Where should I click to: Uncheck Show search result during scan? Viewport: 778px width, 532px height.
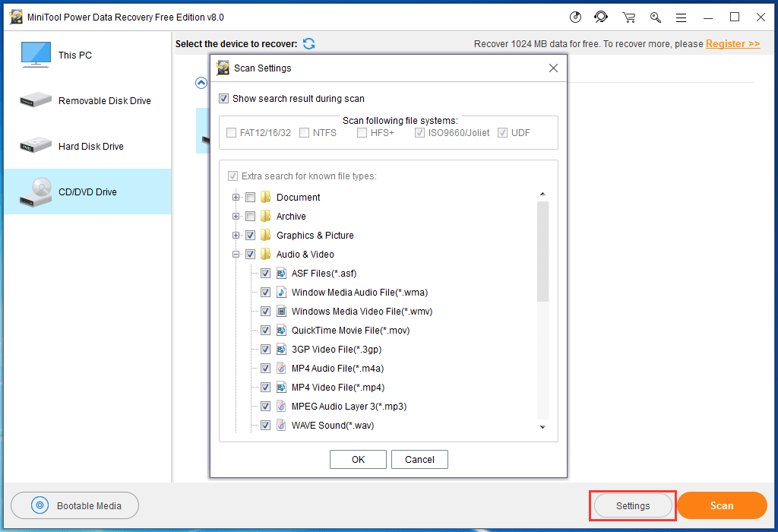[223, 99]
